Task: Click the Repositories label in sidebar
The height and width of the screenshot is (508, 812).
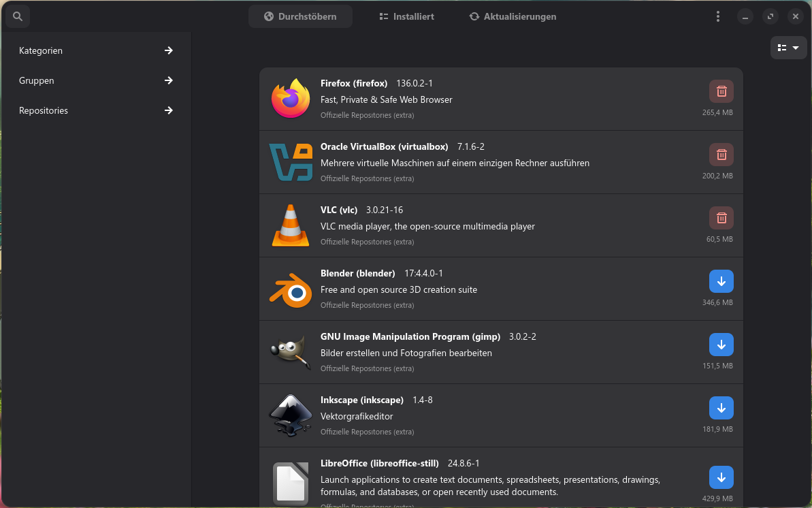Action: (x=44, y=110)
